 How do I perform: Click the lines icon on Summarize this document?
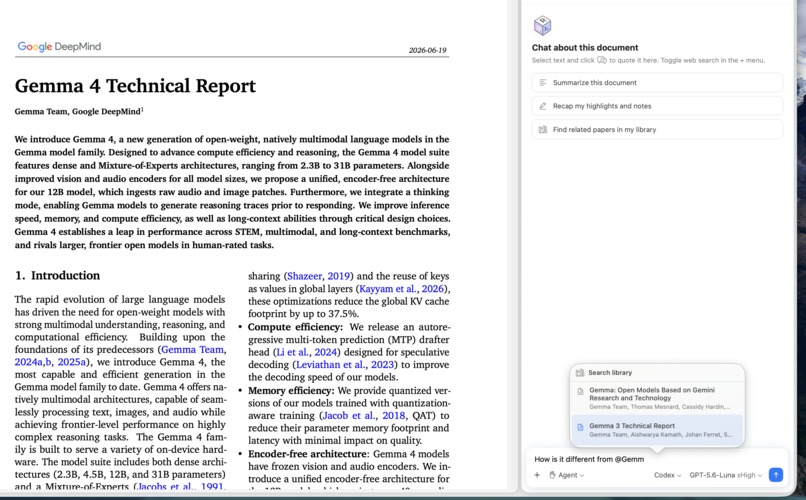543,82
